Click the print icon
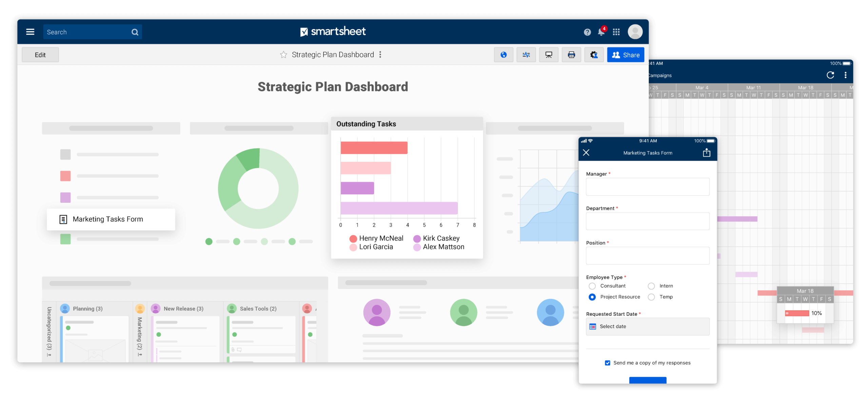 point(571,55)
